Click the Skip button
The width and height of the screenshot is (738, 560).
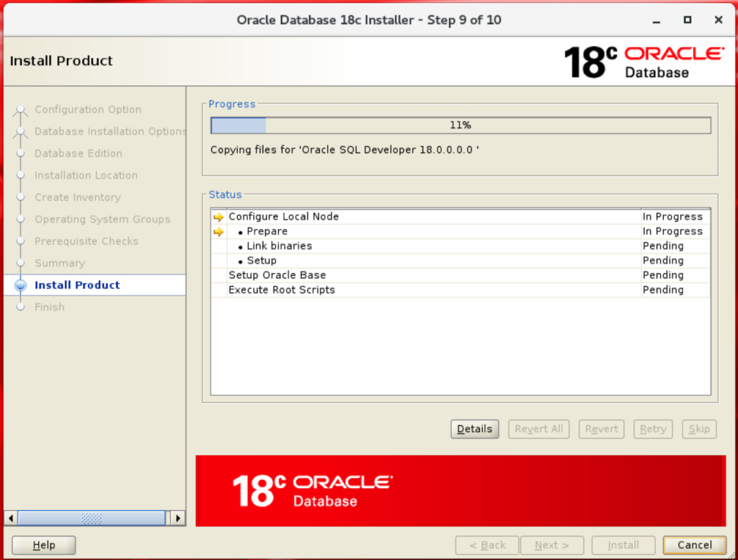[x=699, y=429]
